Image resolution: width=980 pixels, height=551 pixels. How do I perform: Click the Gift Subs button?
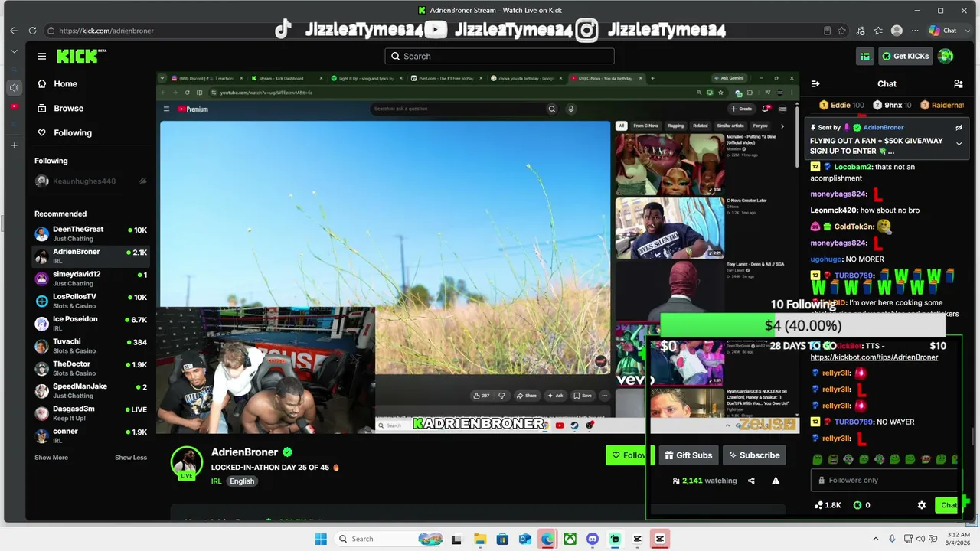688,455
